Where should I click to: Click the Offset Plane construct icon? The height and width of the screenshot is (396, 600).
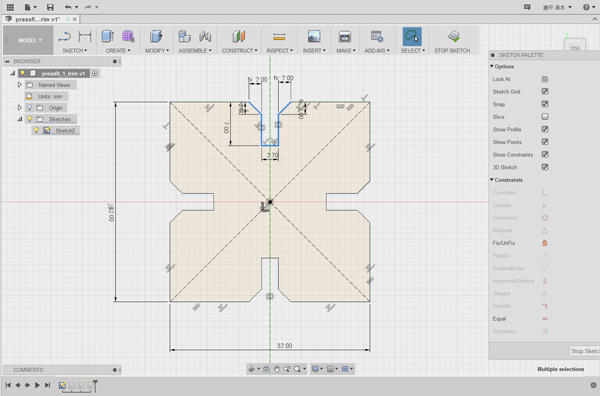239,37
